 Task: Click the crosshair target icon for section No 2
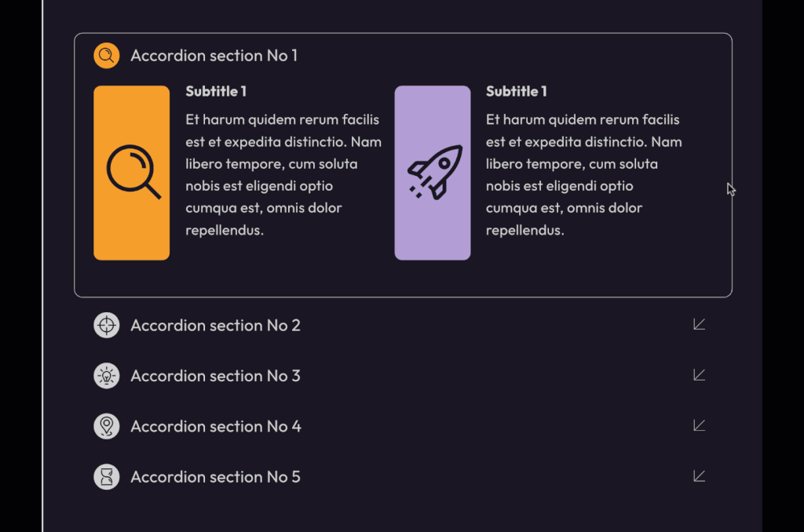(x=106, y=325)
